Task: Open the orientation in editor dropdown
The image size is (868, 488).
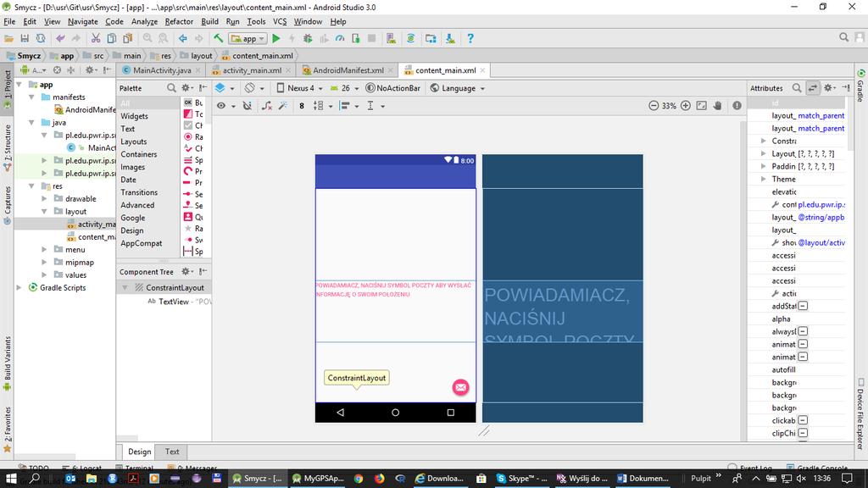Action: coord(254,88)
